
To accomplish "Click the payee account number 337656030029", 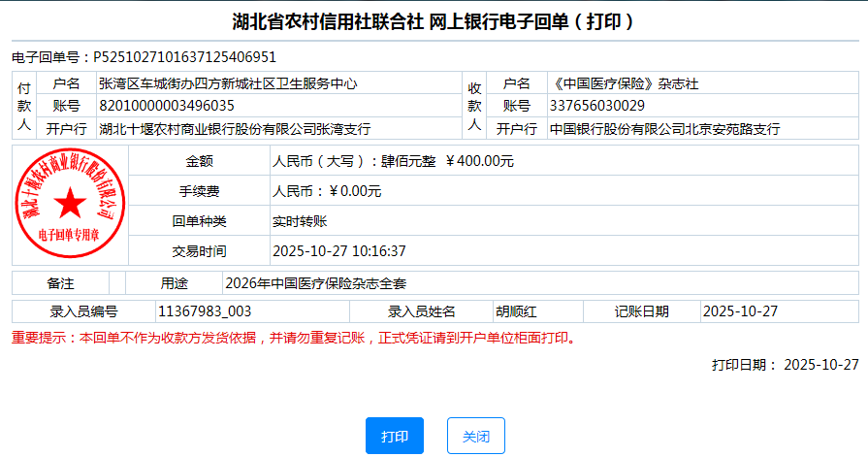I will 597,106.
